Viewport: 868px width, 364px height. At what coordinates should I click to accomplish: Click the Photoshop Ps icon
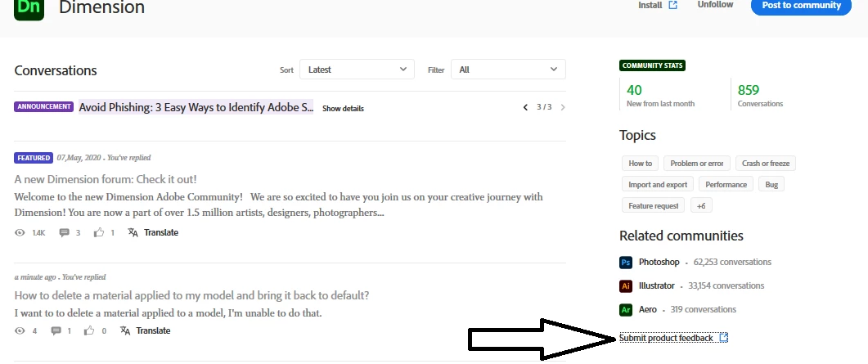click(x=626, y=263)
